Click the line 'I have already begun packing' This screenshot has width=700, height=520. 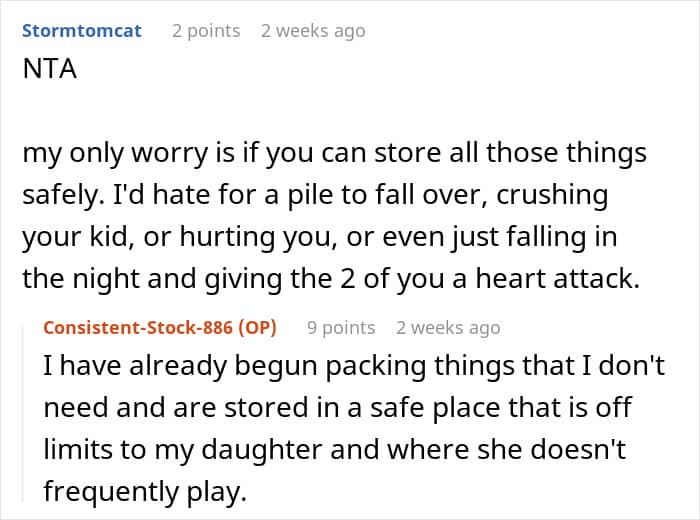tap(355, 367)
